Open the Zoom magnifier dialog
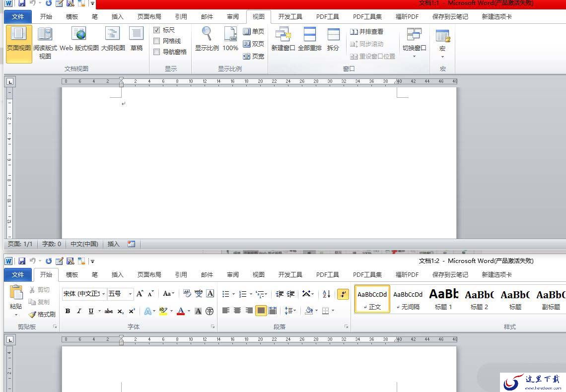This screenshot has width=566, height=392. [207, 40]
